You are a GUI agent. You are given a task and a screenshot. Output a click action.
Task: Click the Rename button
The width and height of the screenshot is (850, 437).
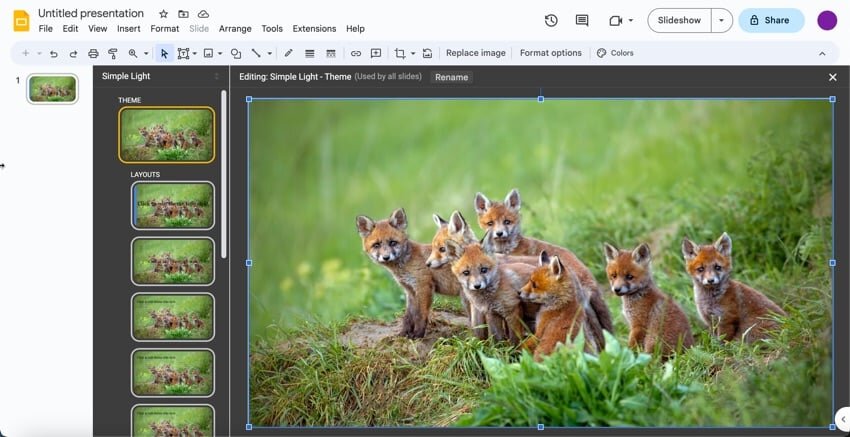pyautogui.click(x=451, y=77)
